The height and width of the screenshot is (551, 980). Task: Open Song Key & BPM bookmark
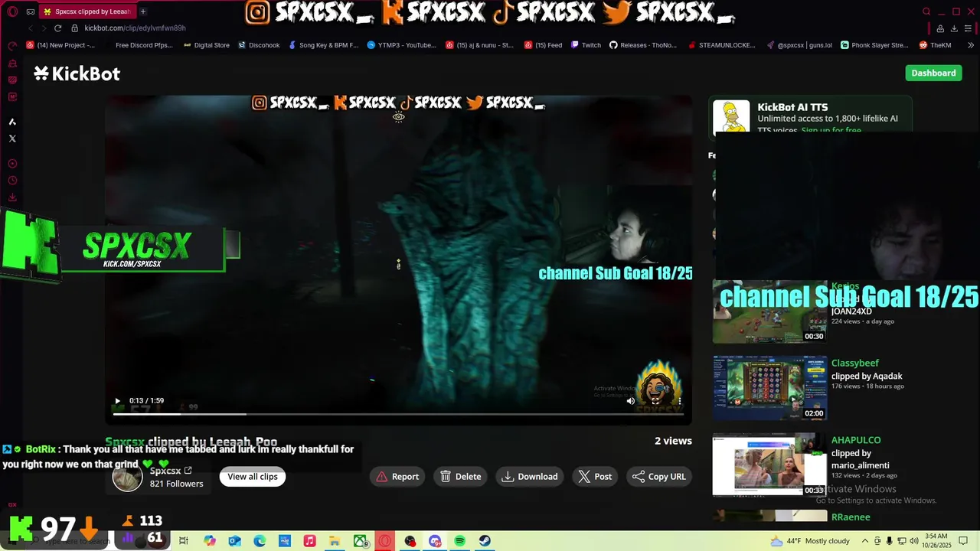pyautogui.click(x=323, y=45)
